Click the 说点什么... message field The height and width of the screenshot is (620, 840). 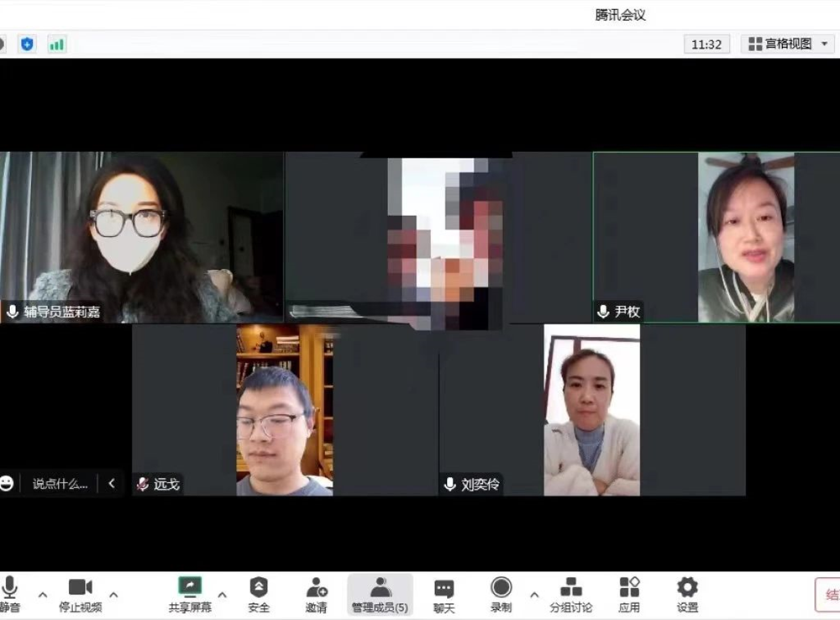click(60, 484)
